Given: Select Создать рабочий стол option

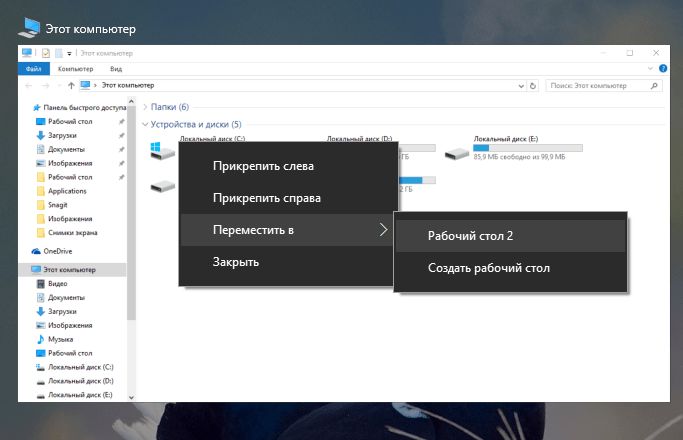Looking at the screenshot, I should pyautogui.click(x=488, y=268).
